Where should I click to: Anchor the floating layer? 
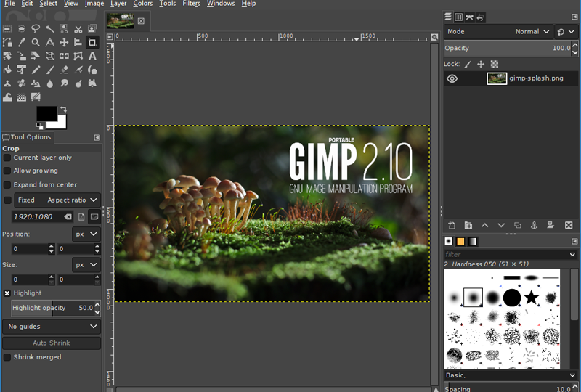tap(534, 225)
